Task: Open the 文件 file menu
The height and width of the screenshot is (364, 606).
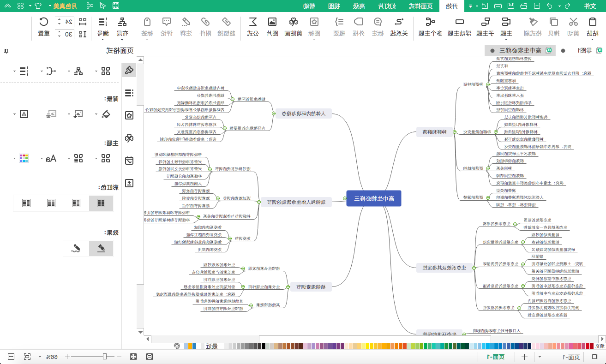Action: tap(590, 6)
